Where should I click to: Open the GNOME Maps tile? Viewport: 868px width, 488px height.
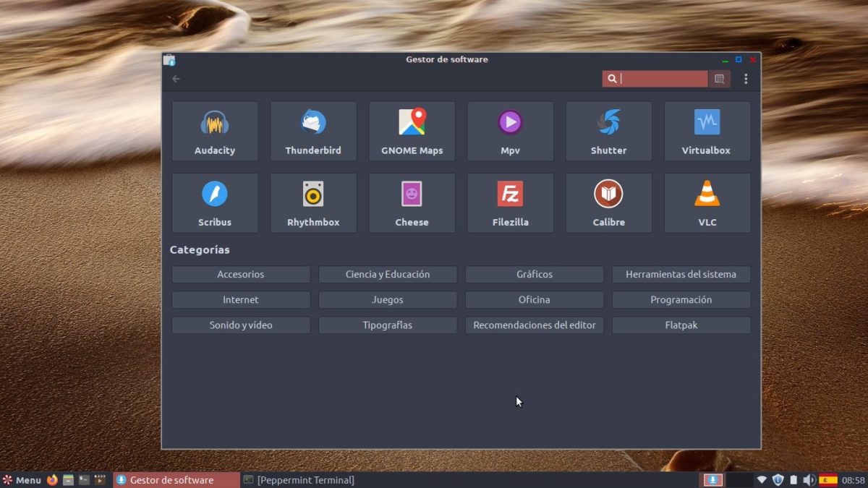[x=412, y=131]
